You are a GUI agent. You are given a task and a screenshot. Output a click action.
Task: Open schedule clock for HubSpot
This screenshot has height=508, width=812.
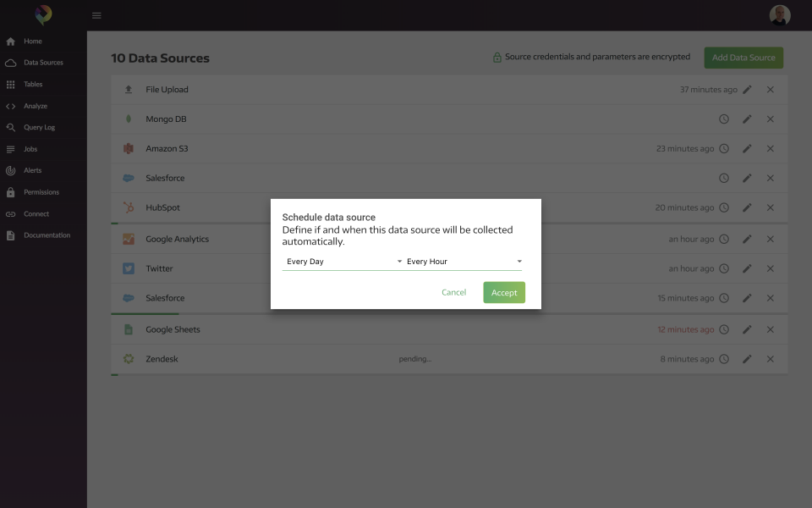(724, 208)
